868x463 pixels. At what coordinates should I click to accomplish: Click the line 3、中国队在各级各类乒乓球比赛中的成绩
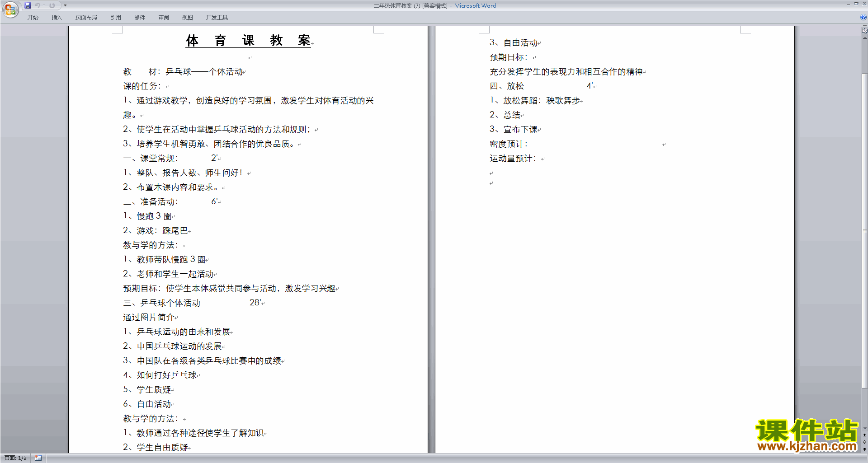[x=203, y=361]
